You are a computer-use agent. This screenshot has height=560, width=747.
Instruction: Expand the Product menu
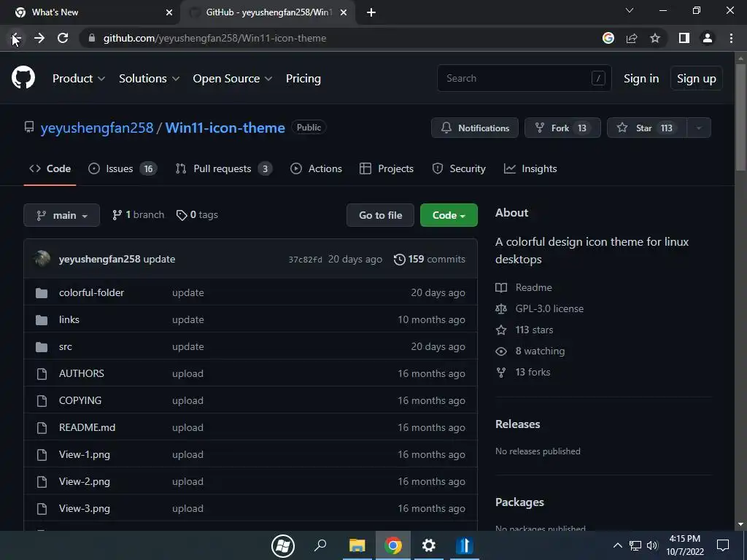(x=79, y=79)
